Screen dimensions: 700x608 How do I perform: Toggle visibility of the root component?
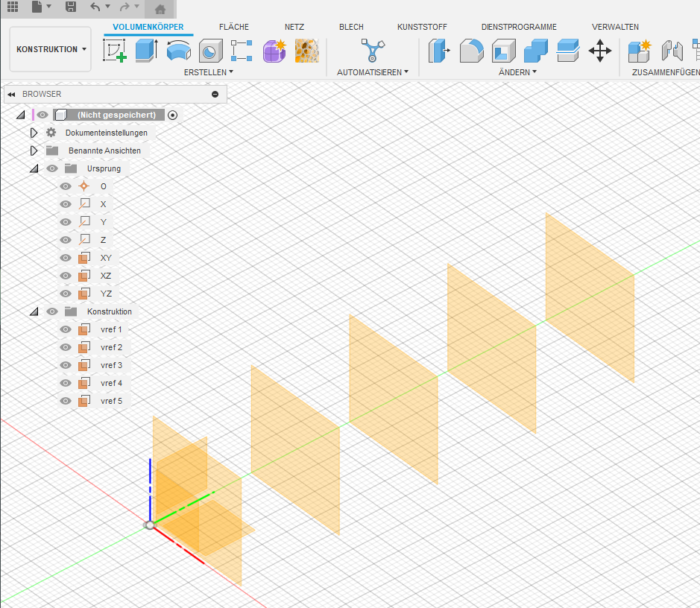point(42,115)
